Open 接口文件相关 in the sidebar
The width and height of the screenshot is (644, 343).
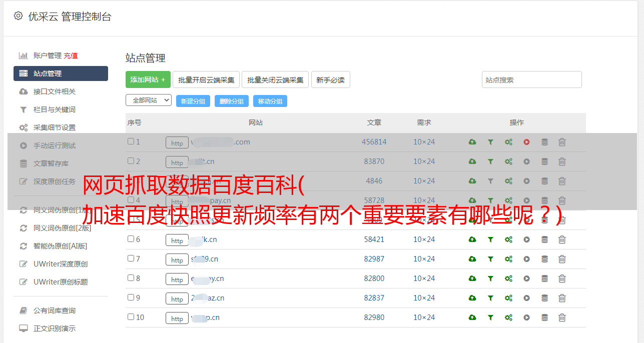coord(54,91)
